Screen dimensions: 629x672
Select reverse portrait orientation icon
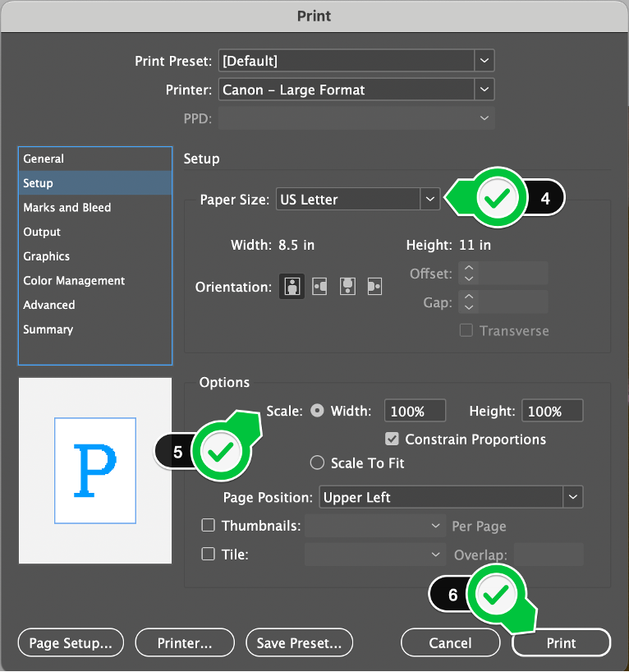pos(347,286)
